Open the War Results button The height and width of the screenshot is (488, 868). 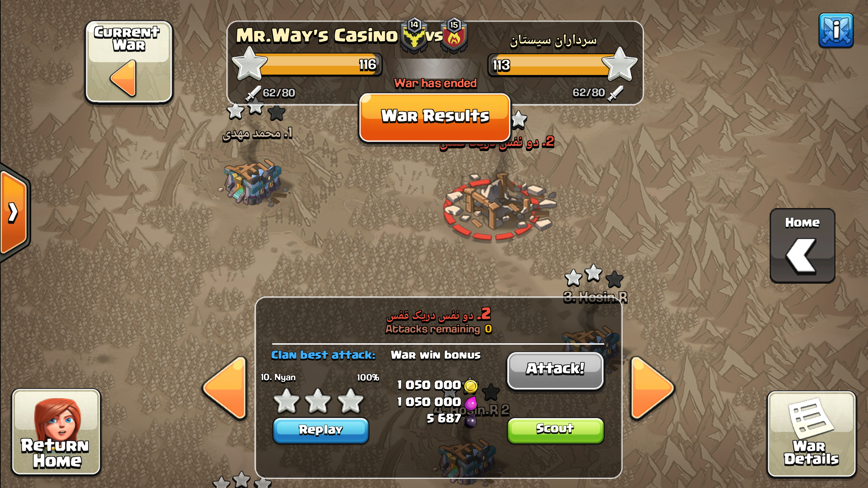tap(435, 117)
